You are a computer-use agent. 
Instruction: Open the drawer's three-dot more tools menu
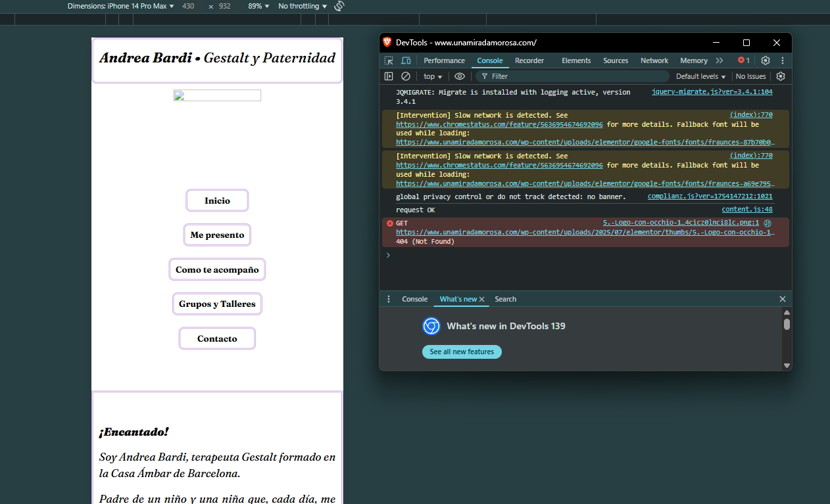(389, 299)
